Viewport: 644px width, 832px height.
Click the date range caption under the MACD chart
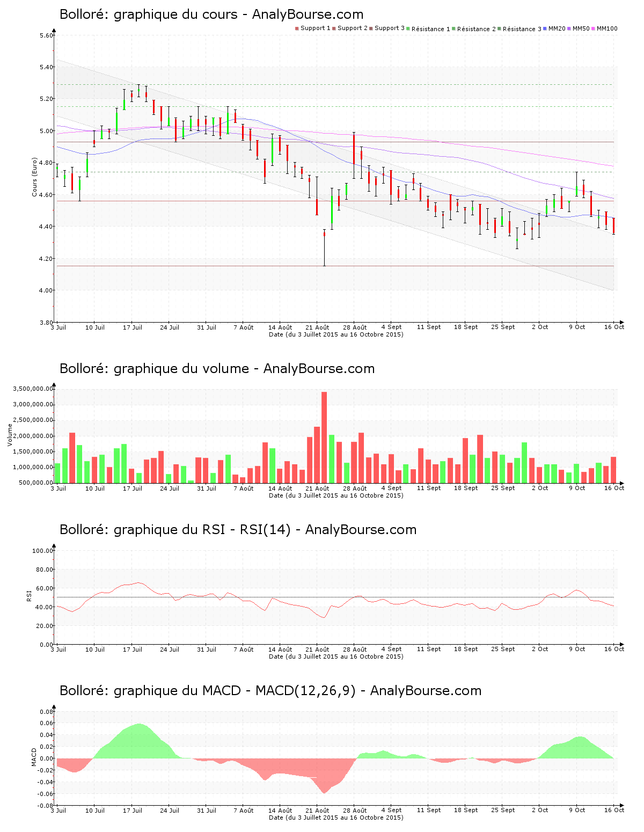pos(336,818)
